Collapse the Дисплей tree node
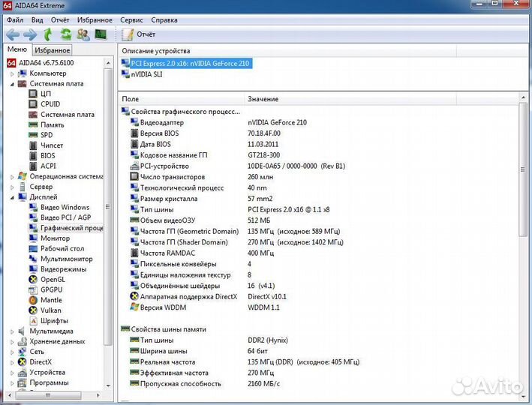Viewport: 532px width, 405px height. (x=12, y=197)
